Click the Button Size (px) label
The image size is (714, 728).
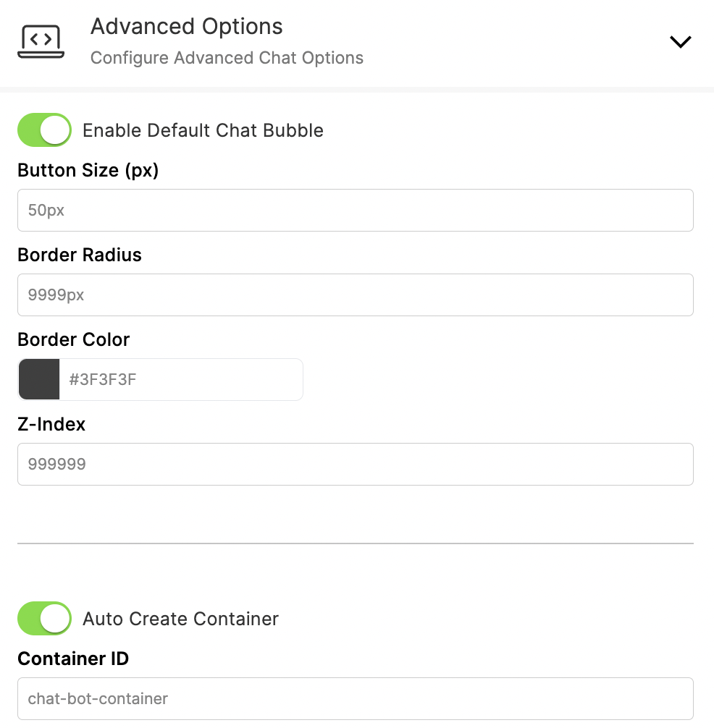(x=88, y=170)
